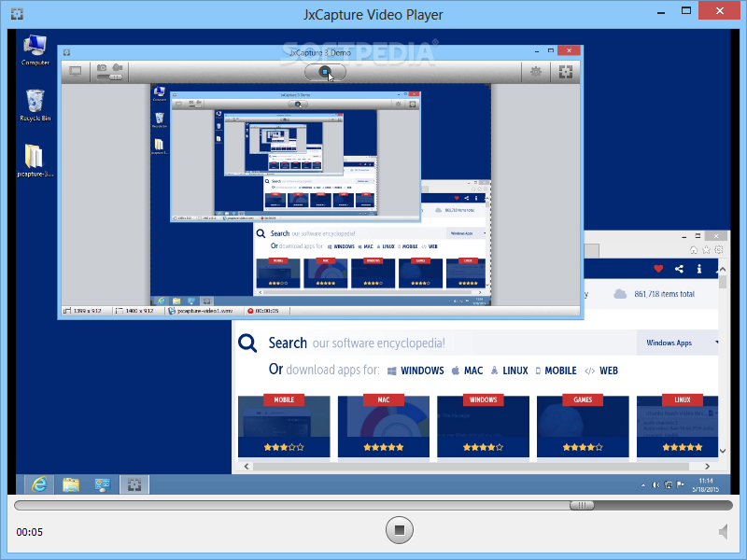Click the system tray network icon
The width and height of the screenshot is (747, 560).
(x=669, y=485)
